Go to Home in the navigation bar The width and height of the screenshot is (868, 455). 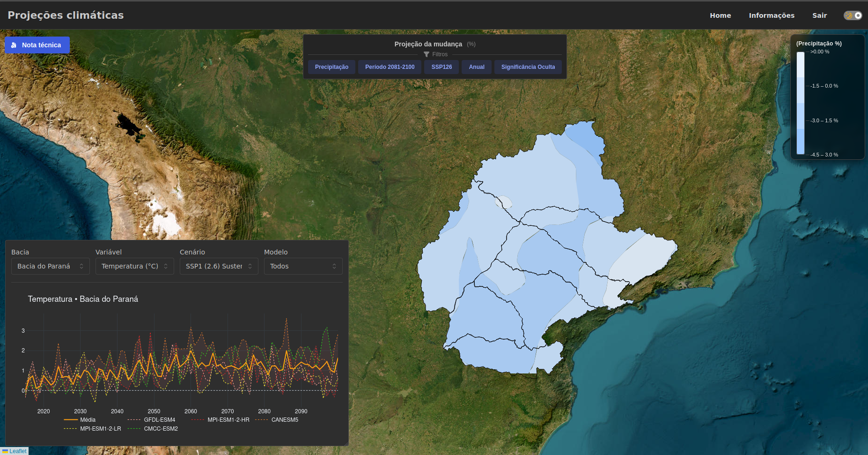(x=720, y=15)
